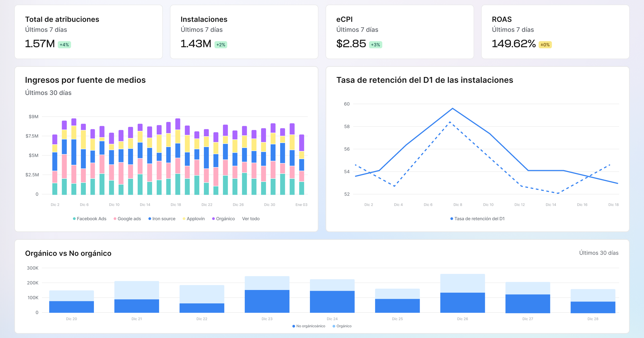
Task: Click the Dic 26 bar in organic chart
Action: point(463,293)
